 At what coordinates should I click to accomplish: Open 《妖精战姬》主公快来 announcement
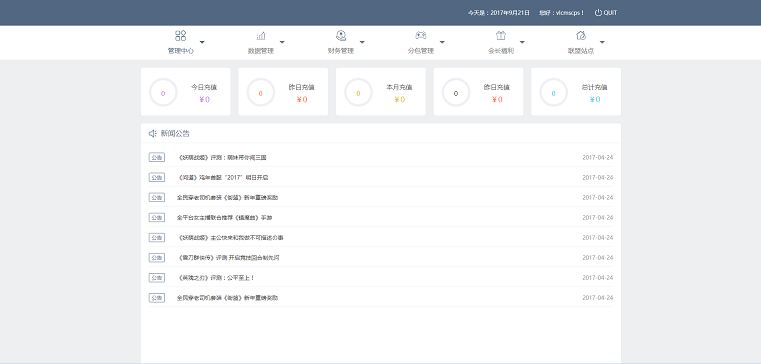(x=231, y=238)
